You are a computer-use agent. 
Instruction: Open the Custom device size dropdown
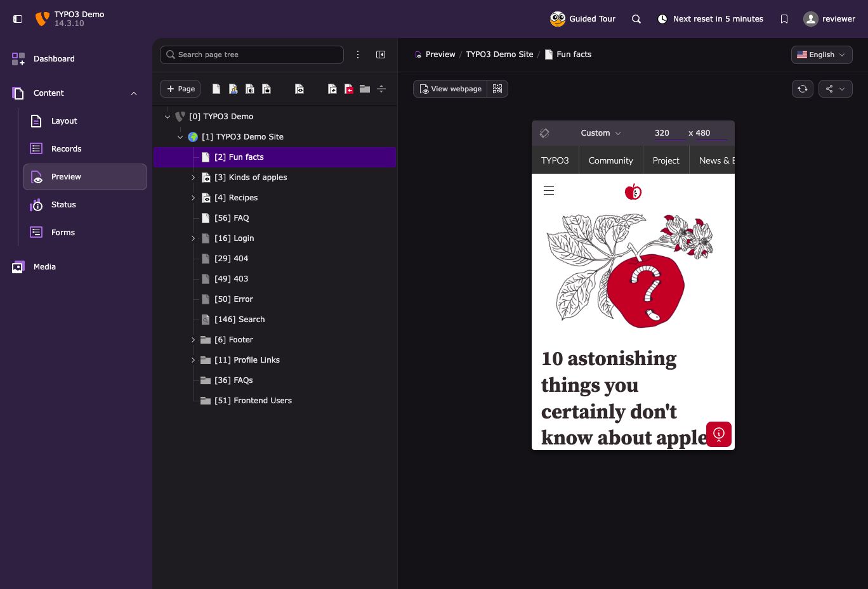601,133
